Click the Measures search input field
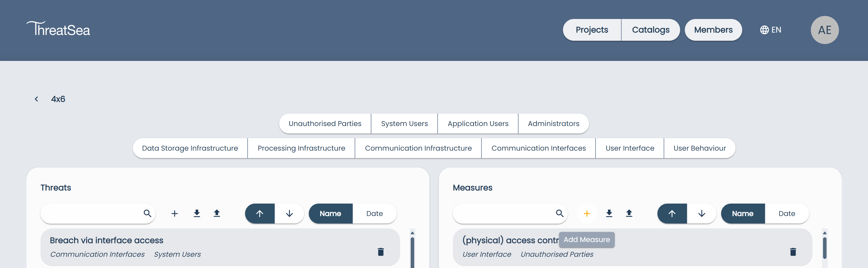The height and width of the screenshot is (268, 868). click(502, 213)
